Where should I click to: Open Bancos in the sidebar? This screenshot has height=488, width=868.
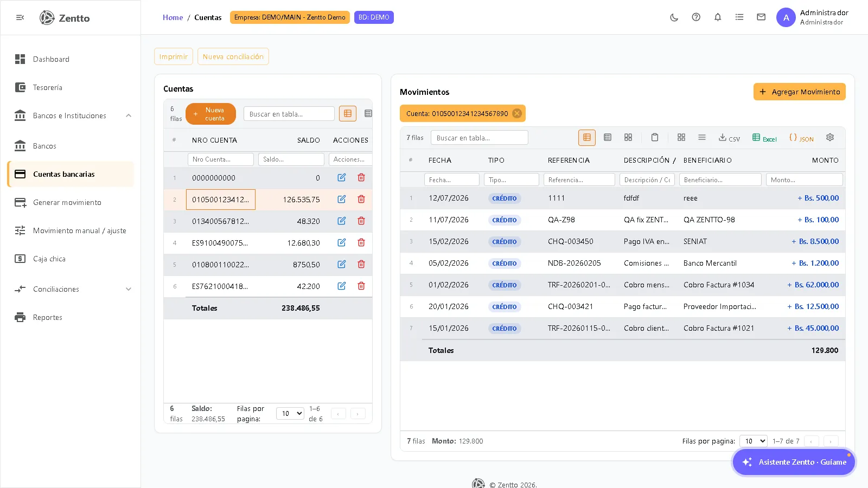[x=71, y=146]
